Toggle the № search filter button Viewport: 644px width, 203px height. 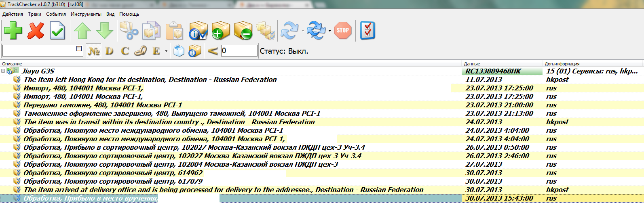(94, 51)
